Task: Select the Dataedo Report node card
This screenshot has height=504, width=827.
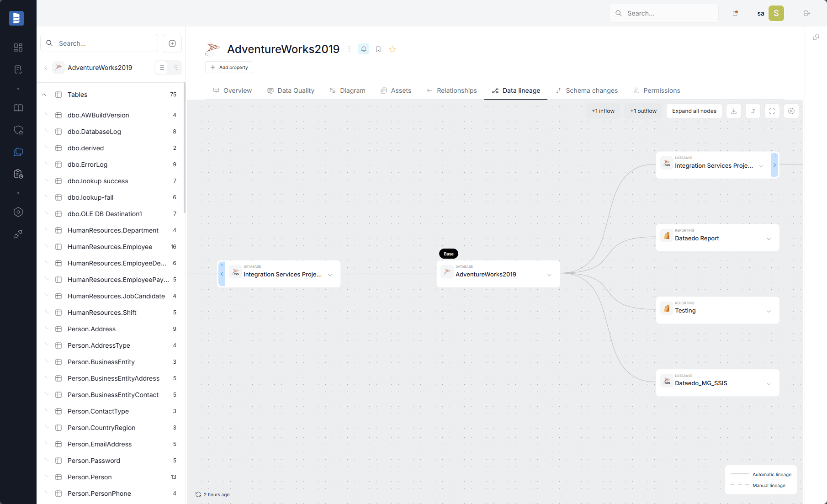Action: pyautogui.click(x=717, y=238)
